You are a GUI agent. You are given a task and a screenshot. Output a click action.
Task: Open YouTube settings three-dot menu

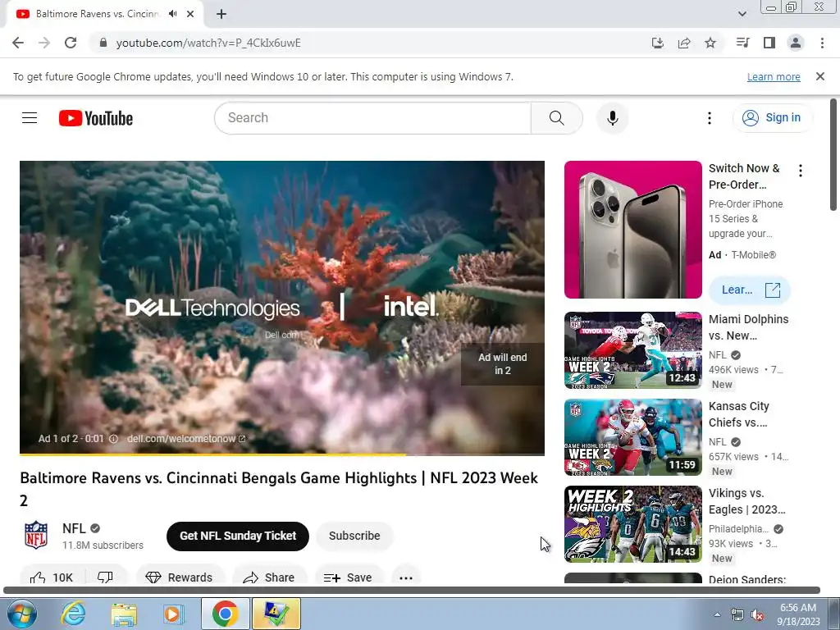click(710, 118)
